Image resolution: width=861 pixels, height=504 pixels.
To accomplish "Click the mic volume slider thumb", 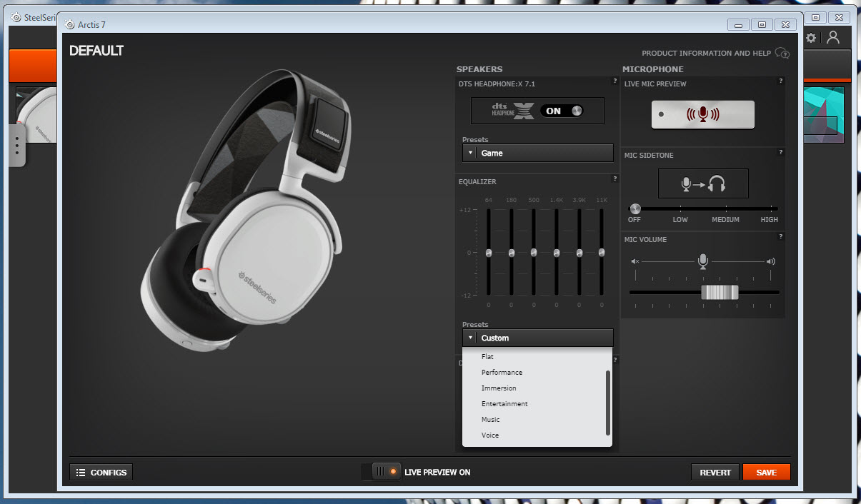I will tap(720, 292).
